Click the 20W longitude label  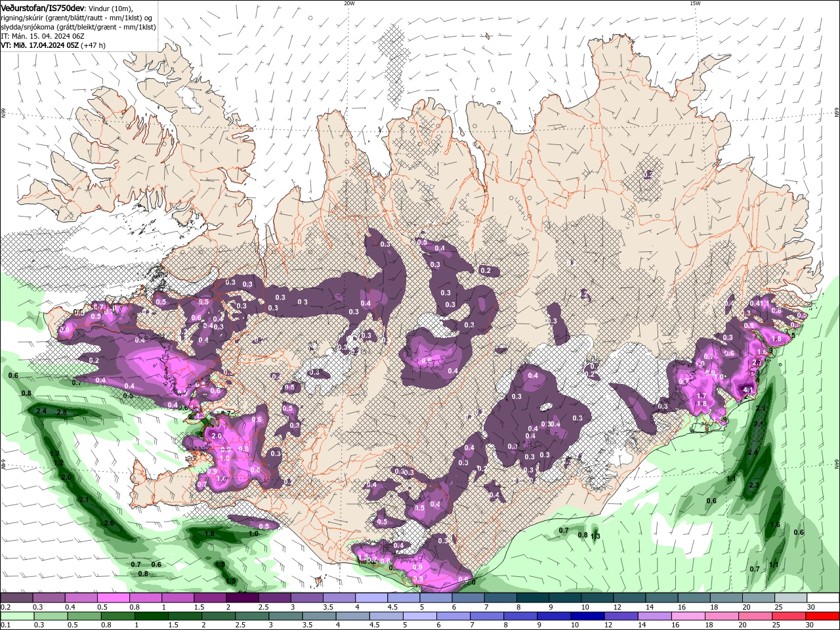point(349,3)
